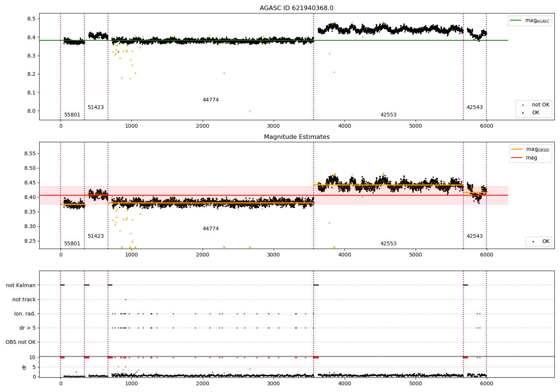Image resolution: width=560 pixels, height=392 pixels.
Task: Click the '8.30' y-axis tick in middle plot
Action: pyautogui.click(x=30, y=226)
